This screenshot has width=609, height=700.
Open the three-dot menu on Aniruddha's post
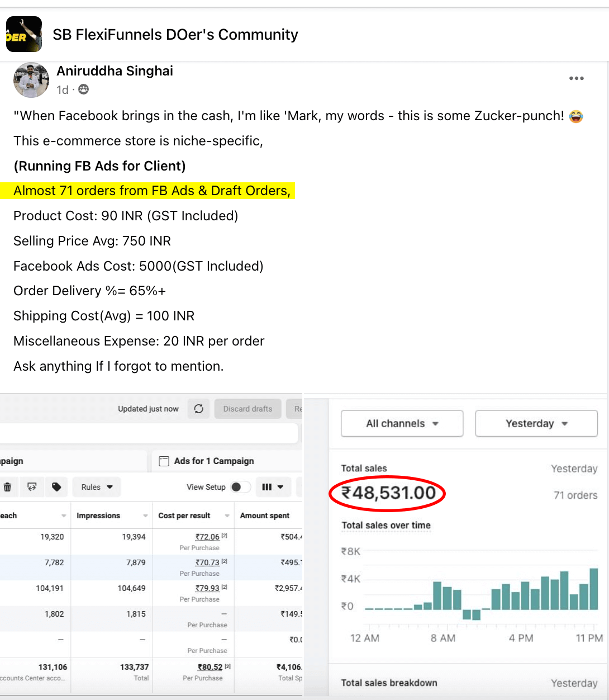(576, 78)
